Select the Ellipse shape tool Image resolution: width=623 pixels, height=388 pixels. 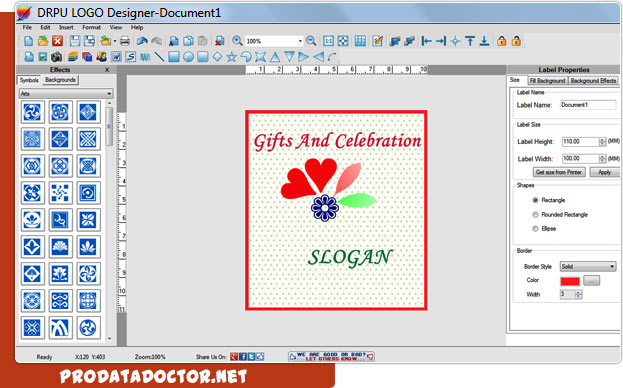point(188,57)
